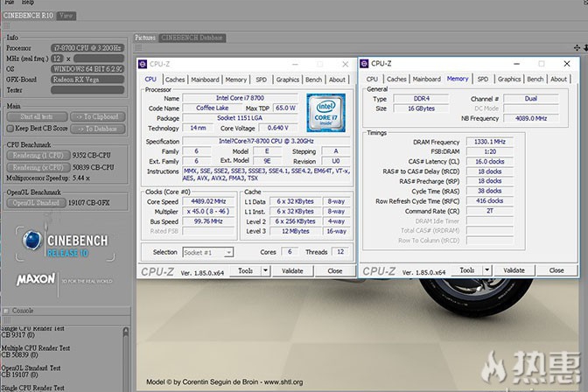The width and height of the screenshot is (588, 392).
Task: Toggle the Console checkbox
Action: coord(6,311)
